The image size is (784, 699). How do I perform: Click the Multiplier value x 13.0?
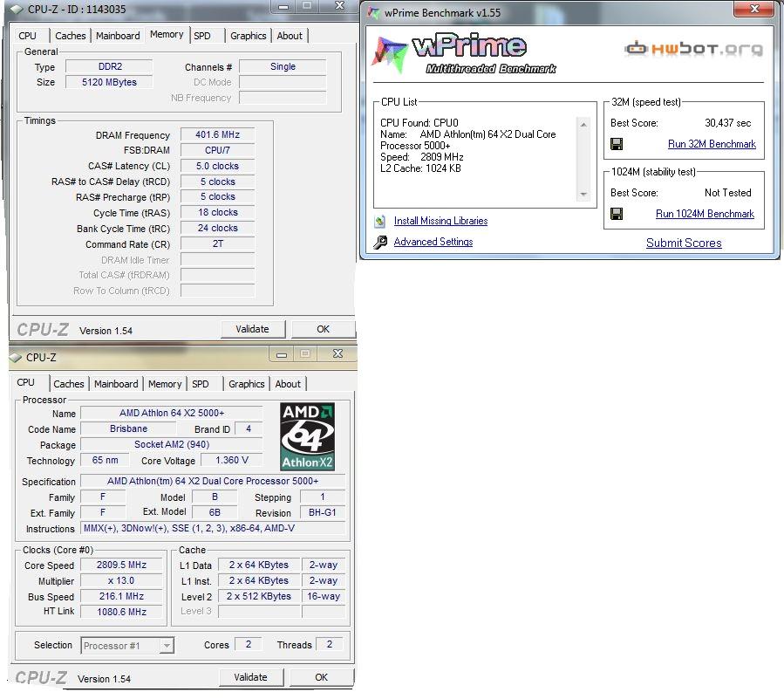pyautogui.click(x=121, y=581)
